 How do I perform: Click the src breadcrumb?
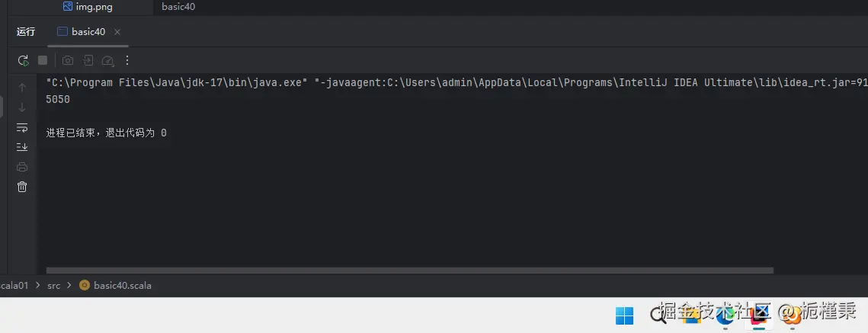(53, 286)
